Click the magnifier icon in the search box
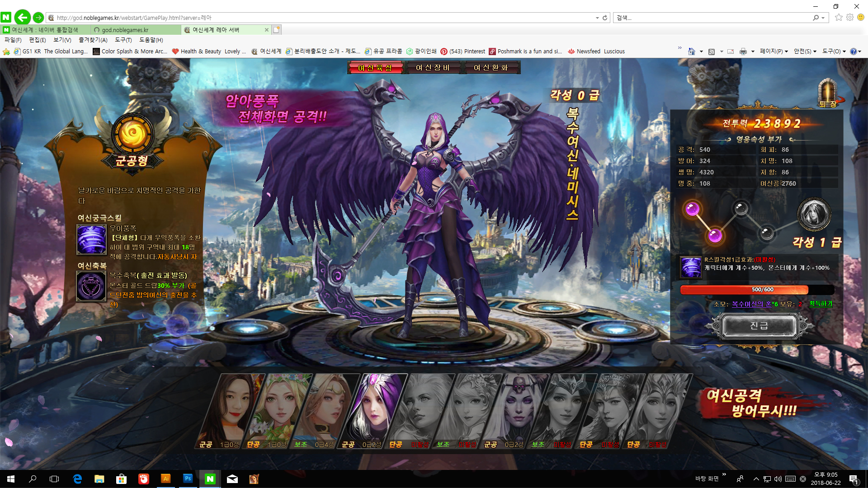 [816, 18]
